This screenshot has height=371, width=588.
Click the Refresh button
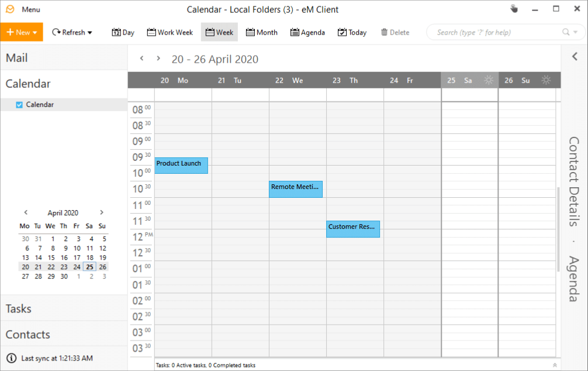tap(68, 32)
